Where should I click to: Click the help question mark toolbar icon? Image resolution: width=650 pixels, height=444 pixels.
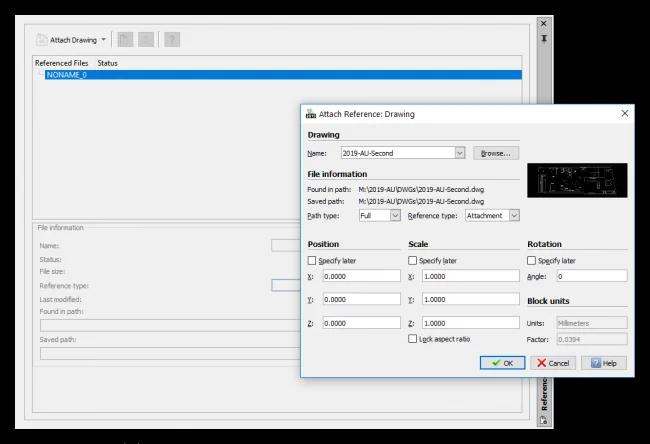pyautogui.click(x=172, y=40)
